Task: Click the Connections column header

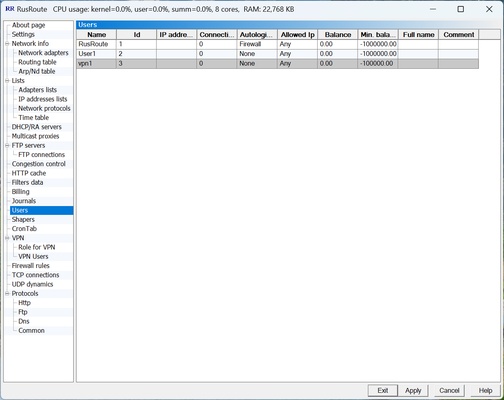Action: tap(217, 35)
